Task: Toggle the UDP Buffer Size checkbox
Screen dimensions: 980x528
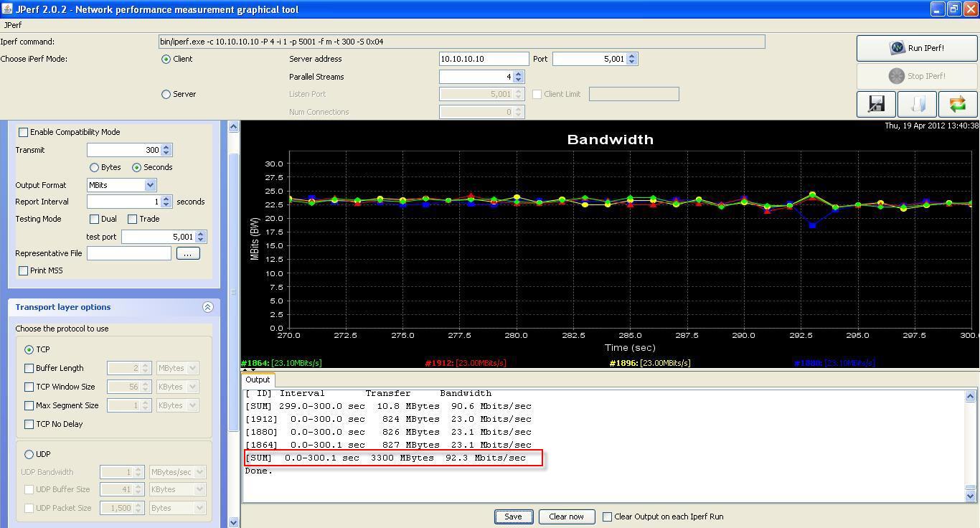Action: [29, 489]
